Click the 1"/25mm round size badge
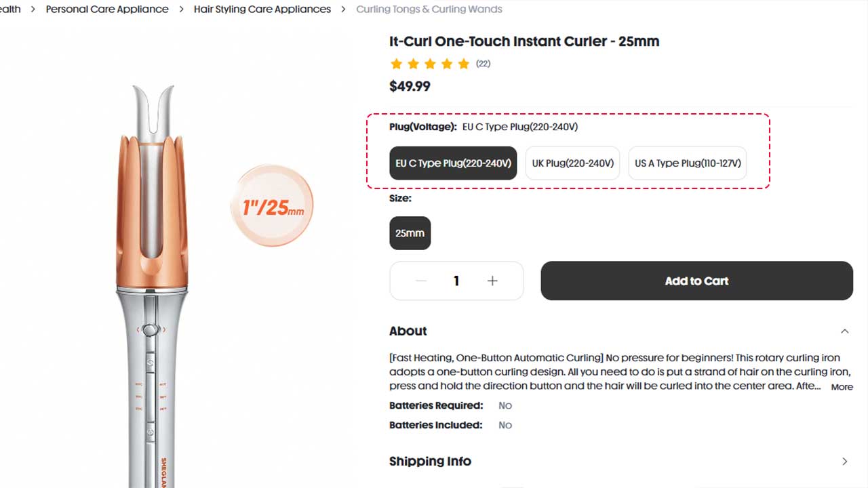Viewport: 868px width, 488px height. click(x=273, y=205)
